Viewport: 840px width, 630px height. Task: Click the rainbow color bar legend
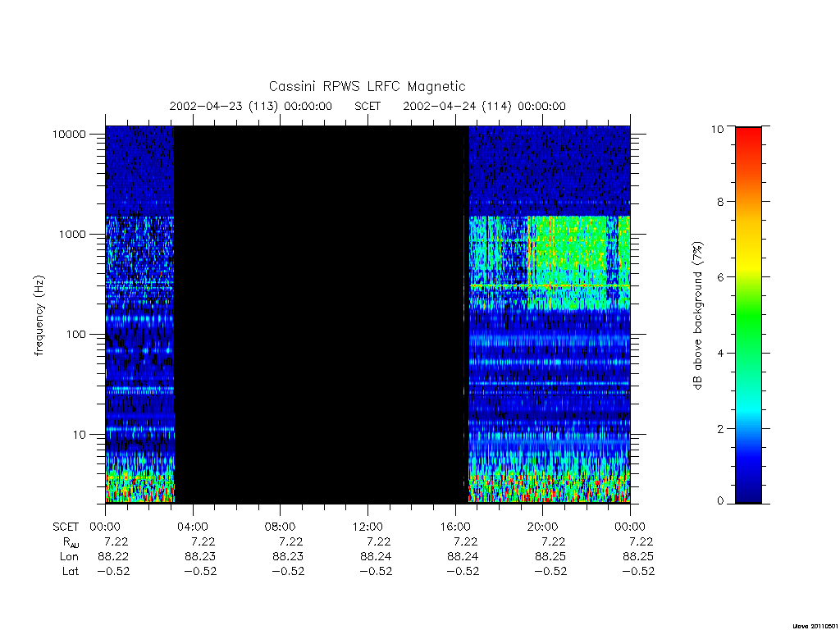pyautogui.click(x=748, y=315)
